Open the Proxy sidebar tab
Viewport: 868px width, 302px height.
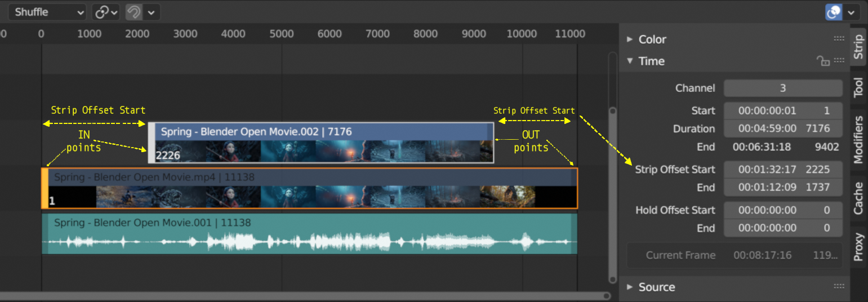click(x=858, y=247)
